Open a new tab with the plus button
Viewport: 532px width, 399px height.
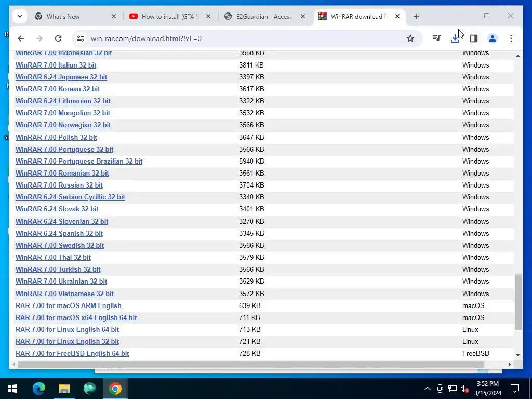pyautogui.click(x=416, y=16)
